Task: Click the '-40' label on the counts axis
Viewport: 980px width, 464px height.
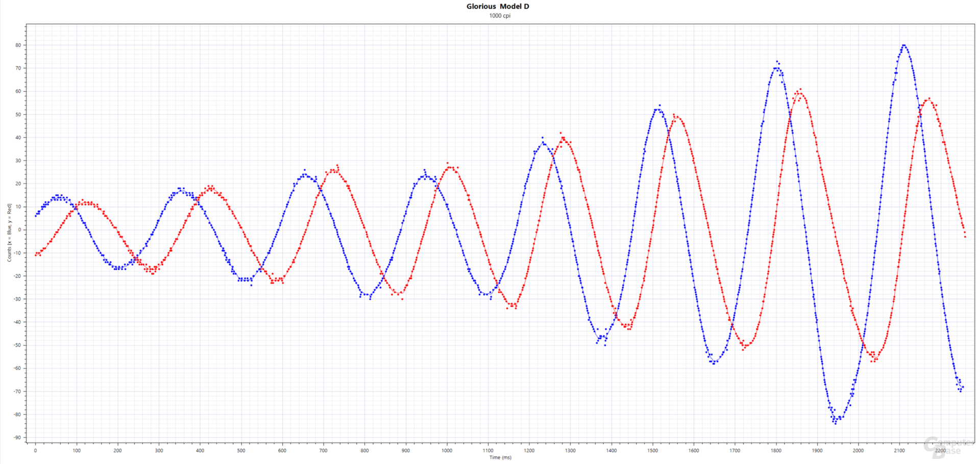Action: coord(18,322)
